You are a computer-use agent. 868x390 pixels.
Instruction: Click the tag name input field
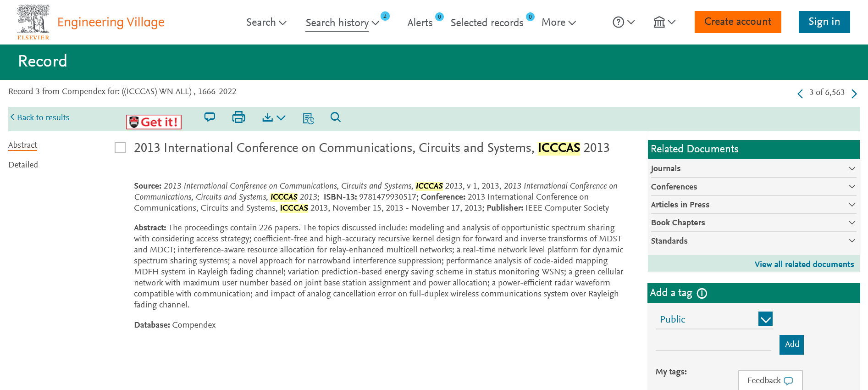[x=713, y=343]
